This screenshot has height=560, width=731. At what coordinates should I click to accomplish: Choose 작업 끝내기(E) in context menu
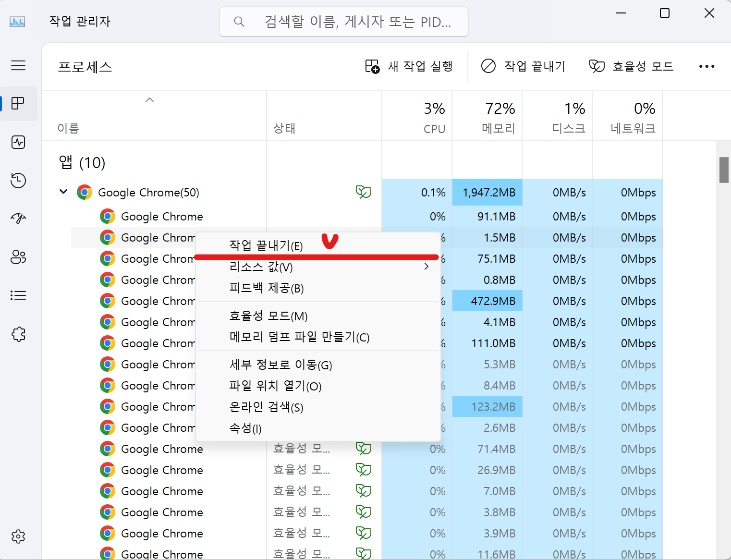(x=318, y=246)
